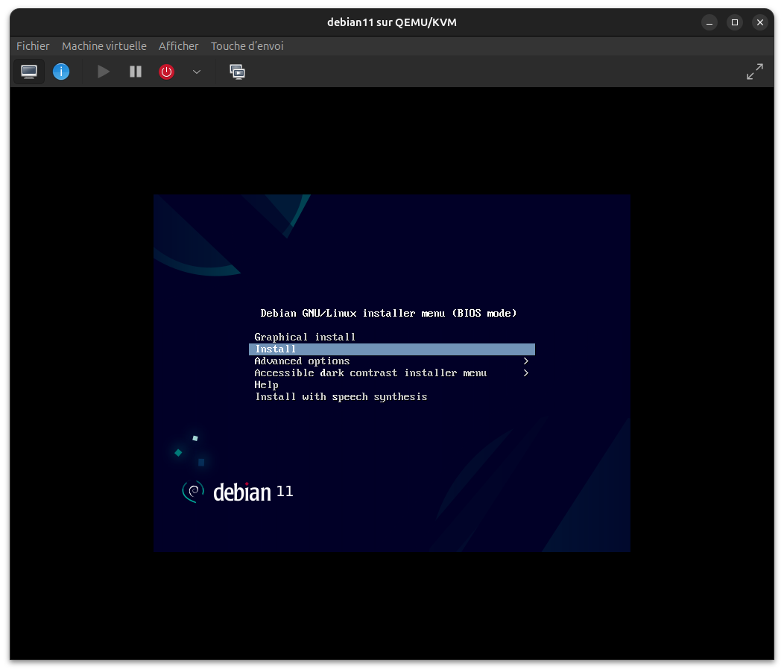Expand Advanced options submenu arrow
Viewport: 784px width, 672px height.
pyautogui.click(x=525, y=361)
